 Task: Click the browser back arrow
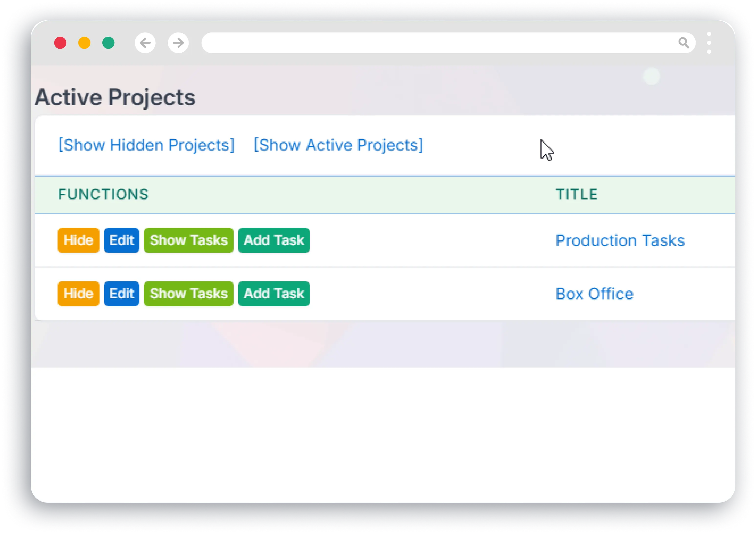[145, 43]
